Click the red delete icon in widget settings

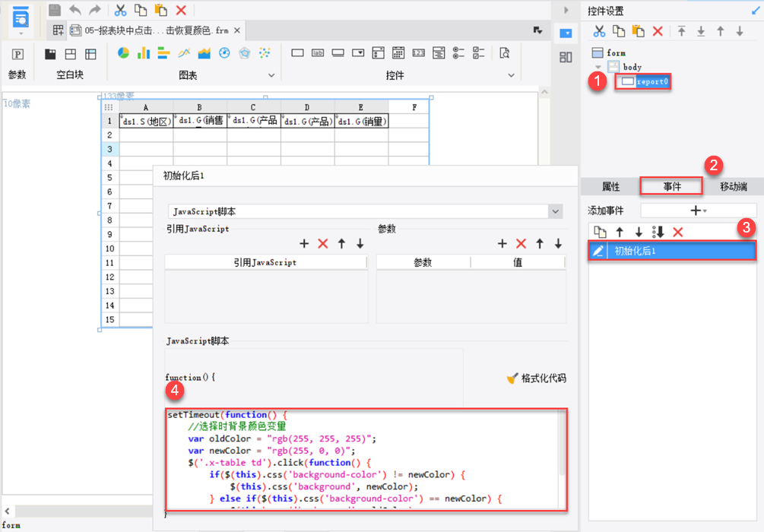pyautogui.click(x=658, y=31)
